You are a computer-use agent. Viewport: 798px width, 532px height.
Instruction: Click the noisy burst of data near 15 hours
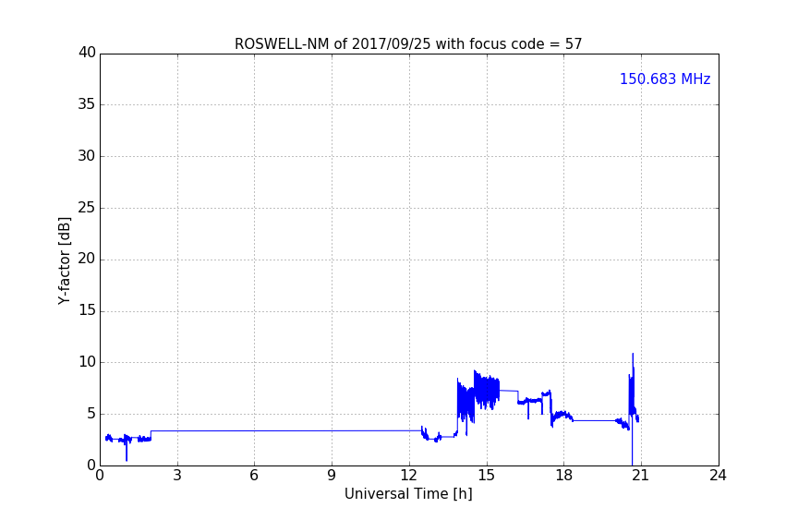coord(486,391)
